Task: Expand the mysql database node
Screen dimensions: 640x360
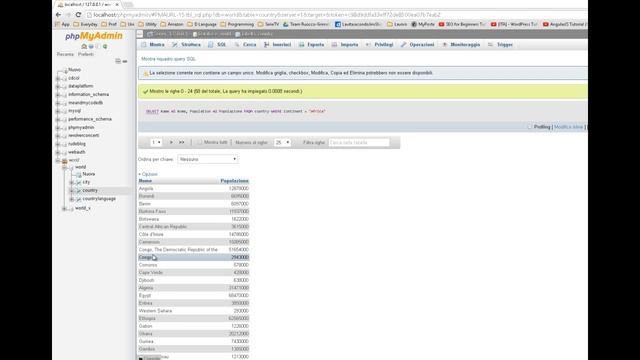Action: click(x=58, y=111)
